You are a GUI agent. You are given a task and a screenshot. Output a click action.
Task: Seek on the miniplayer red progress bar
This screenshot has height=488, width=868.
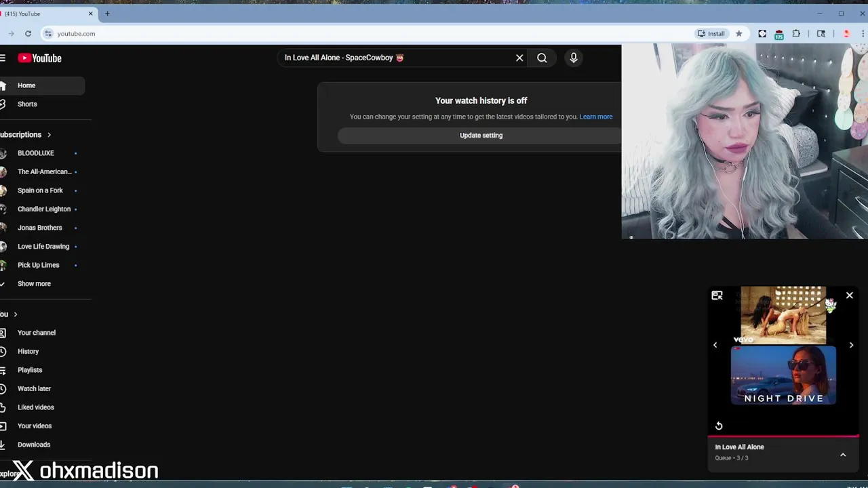[x=783, y=436]
